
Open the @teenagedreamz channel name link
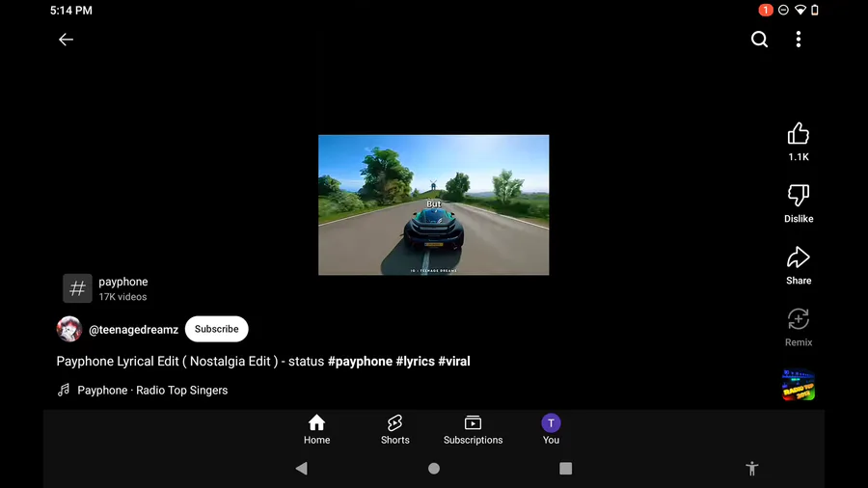pos(133,330)
